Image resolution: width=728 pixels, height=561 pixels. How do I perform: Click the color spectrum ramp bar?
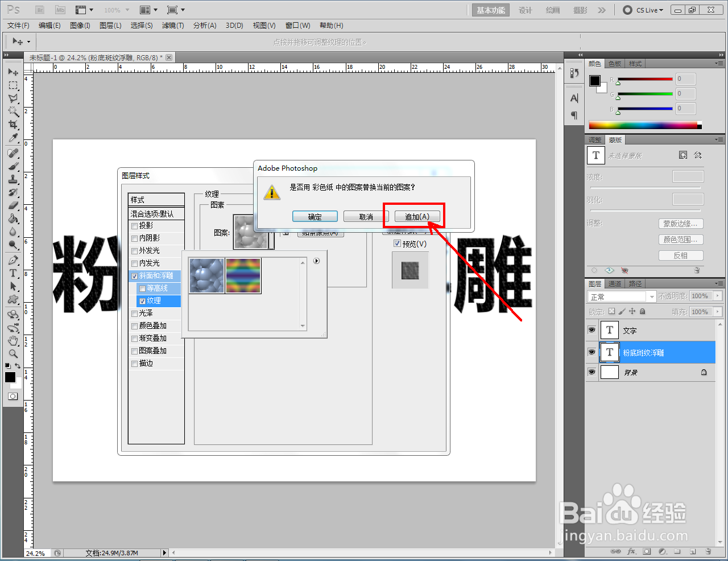pyautogui.click(x=645, y=125)
